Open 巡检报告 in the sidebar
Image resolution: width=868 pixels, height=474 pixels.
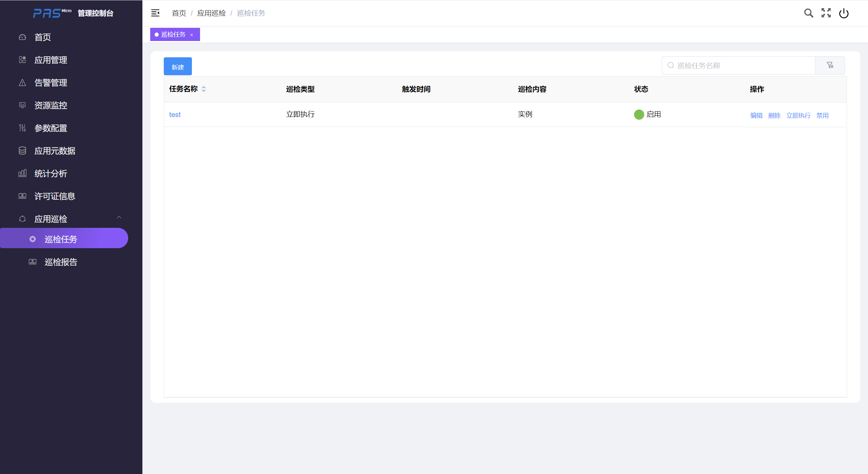point(61,262)
